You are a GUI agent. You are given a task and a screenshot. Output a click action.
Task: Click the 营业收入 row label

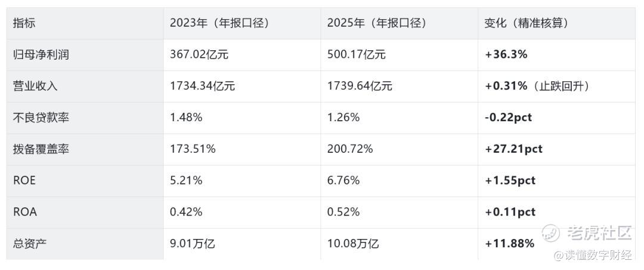click(35, 86)
